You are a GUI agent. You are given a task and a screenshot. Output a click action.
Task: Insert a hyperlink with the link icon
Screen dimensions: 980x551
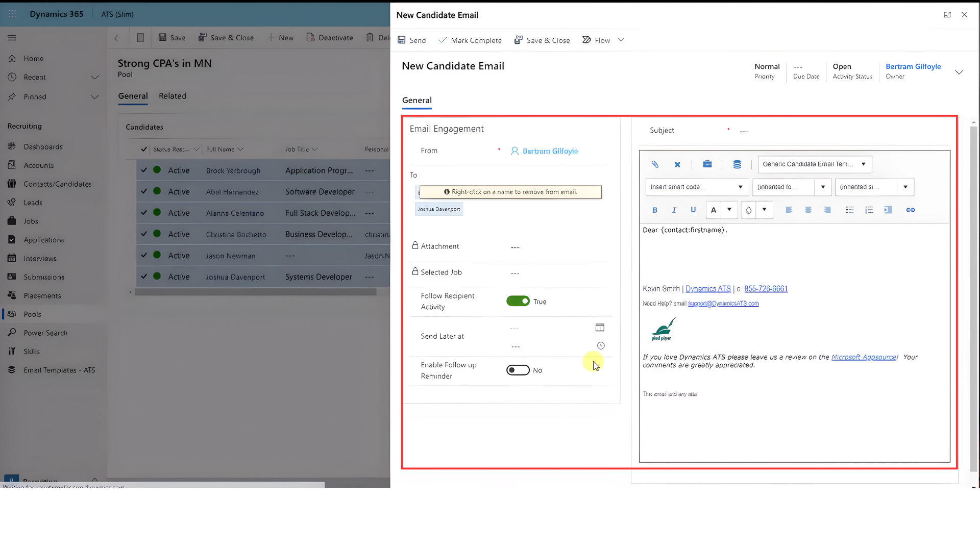911,210
